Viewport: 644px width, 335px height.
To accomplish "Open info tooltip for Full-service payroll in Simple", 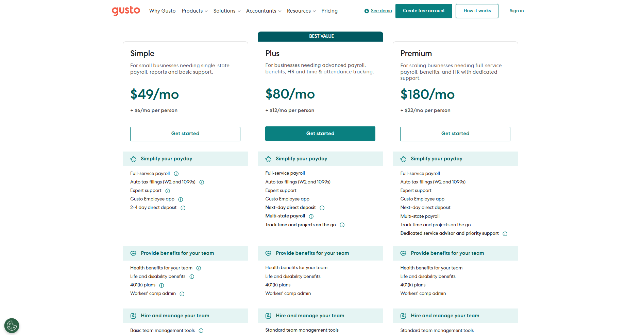I will click(x=176, y=174).
